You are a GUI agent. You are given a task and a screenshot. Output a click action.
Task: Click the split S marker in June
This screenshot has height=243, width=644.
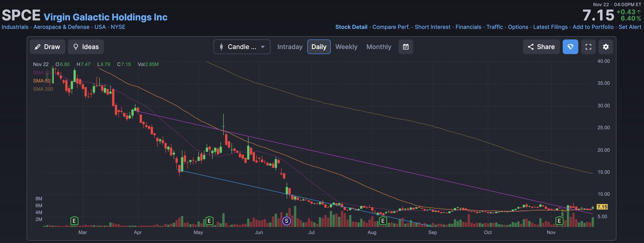click(286, 221)
